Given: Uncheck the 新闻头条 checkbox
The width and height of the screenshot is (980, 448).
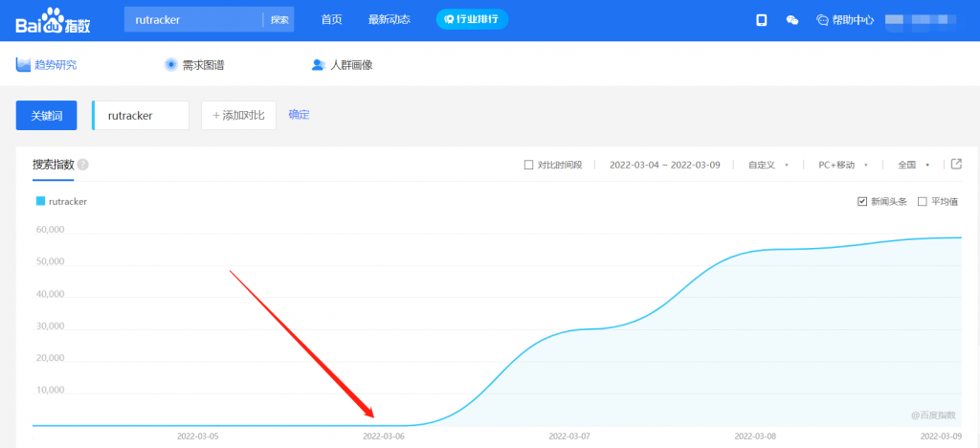Looking at the screenshot, I should click(862, 201).
